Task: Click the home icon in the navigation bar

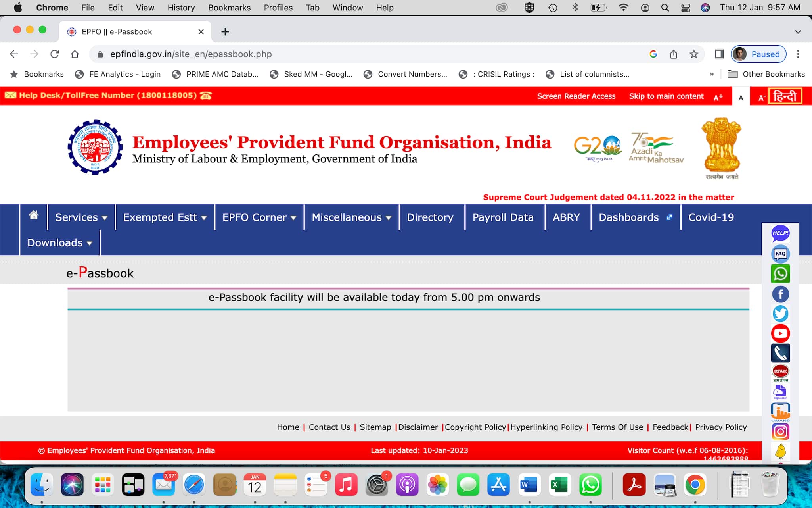Action: (x=34, y=216)
